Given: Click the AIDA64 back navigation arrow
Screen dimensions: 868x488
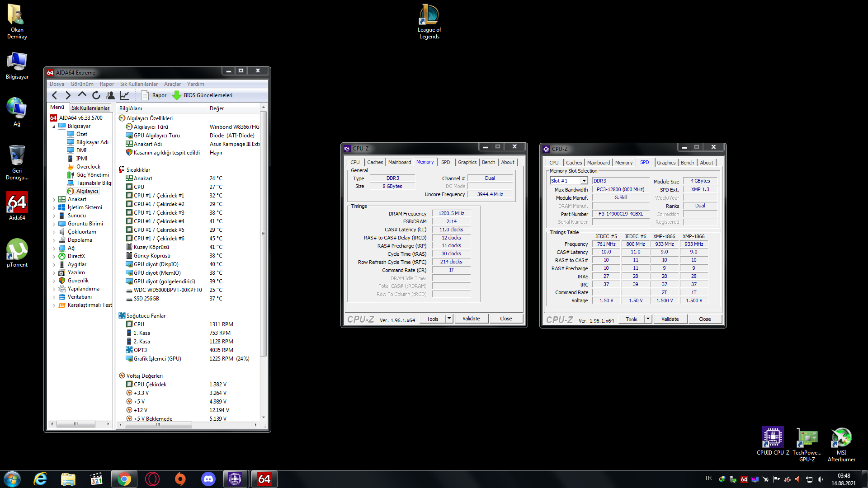Looking at the screenshot, I should pos(55,95).
